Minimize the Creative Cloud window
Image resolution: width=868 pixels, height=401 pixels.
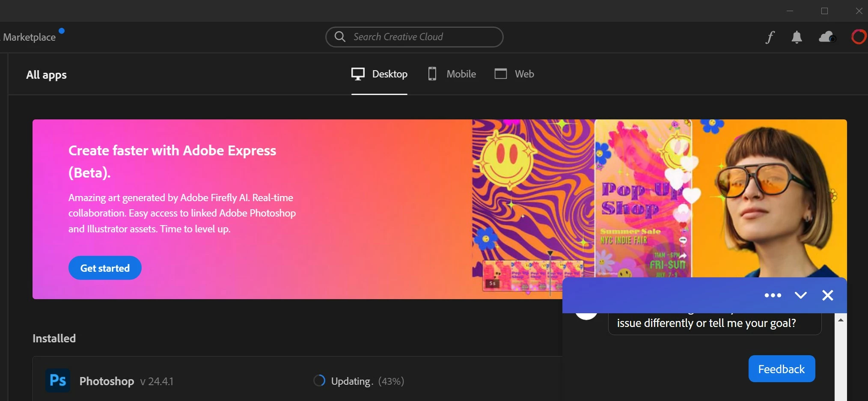point(790,11)
